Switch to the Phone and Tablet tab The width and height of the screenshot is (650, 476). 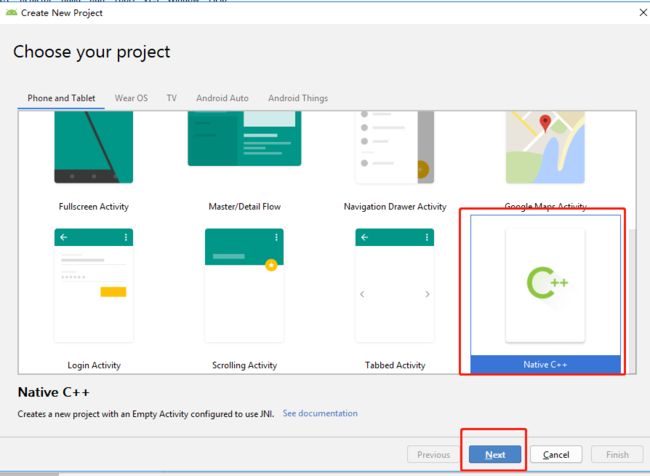(61, 98)
